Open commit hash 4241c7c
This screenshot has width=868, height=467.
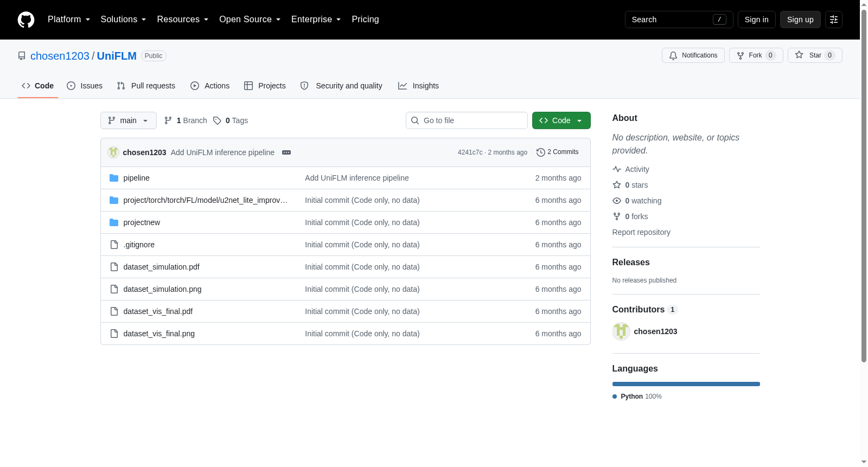click(470, 152)
